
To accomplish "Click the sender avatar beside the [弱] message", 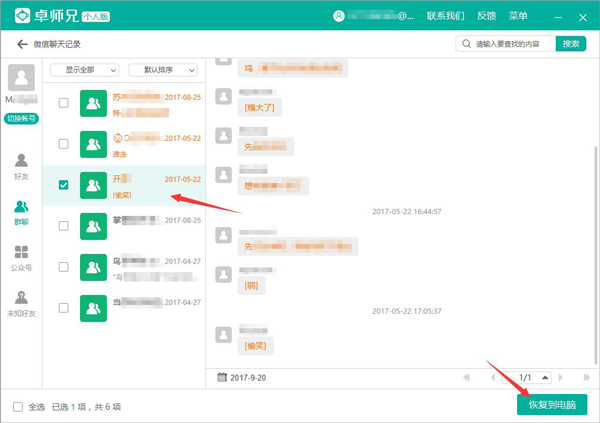I will [x=223, y=274].
